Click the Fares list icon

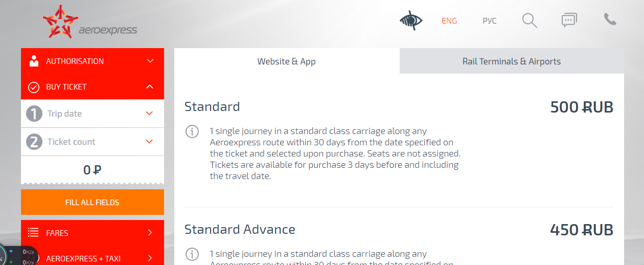click(x=34, y=233)
